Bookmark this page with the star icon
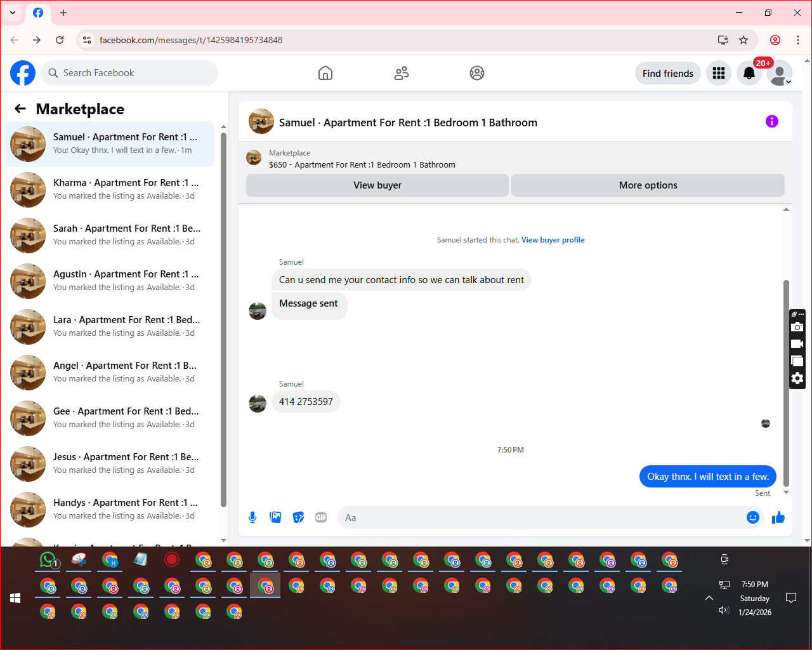 tap(743, 40)
